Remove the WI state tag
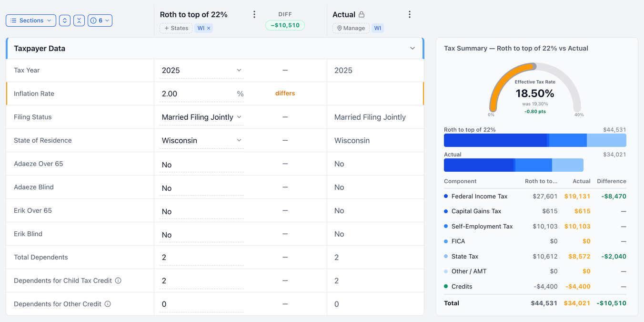Image resolution: width=644 pixels, height=322 pixels. tap(209, 28)
